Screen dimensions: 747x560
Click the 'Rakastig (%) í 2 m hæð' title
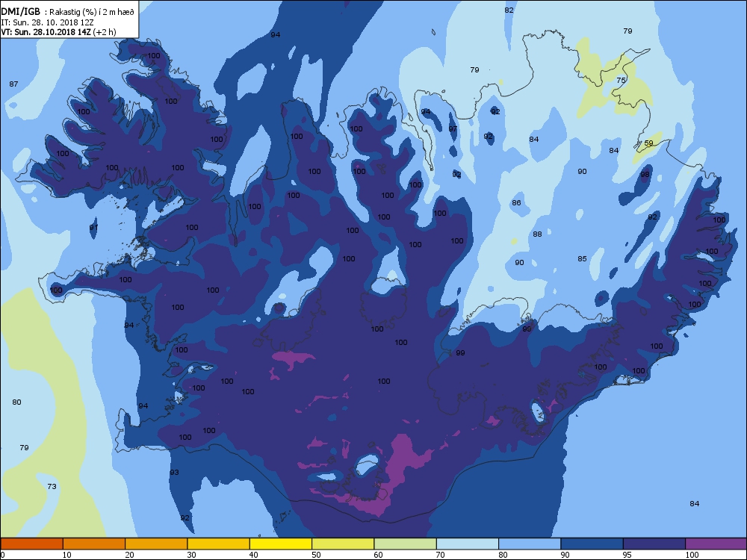coord(92,13)
